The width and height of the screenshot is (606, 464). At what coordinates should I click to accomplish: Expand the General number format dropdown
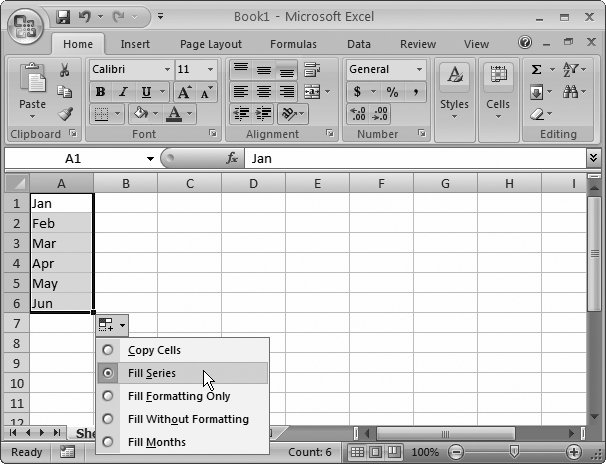coord(417,70)
